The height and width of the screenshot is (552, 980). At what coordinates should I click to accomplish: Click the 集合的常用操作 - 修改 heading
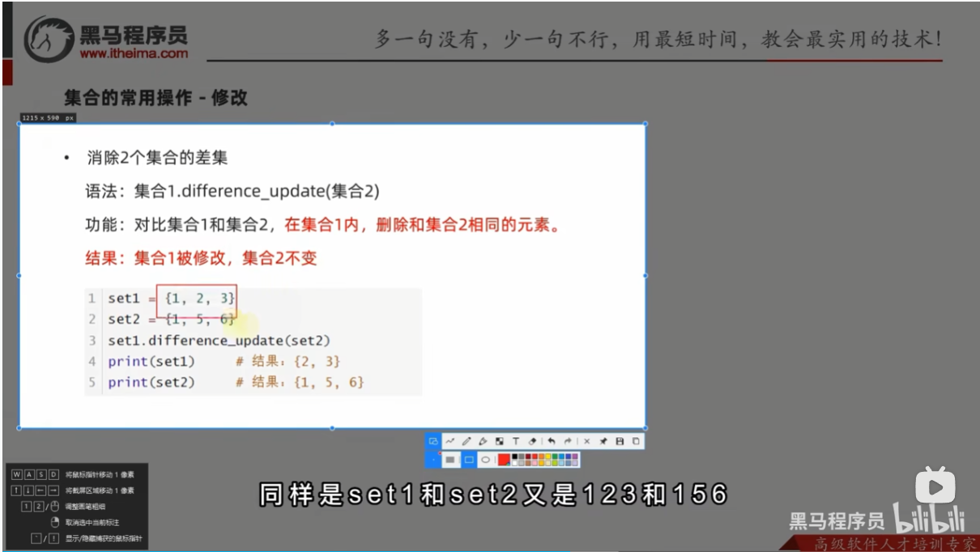coord(156,98)
